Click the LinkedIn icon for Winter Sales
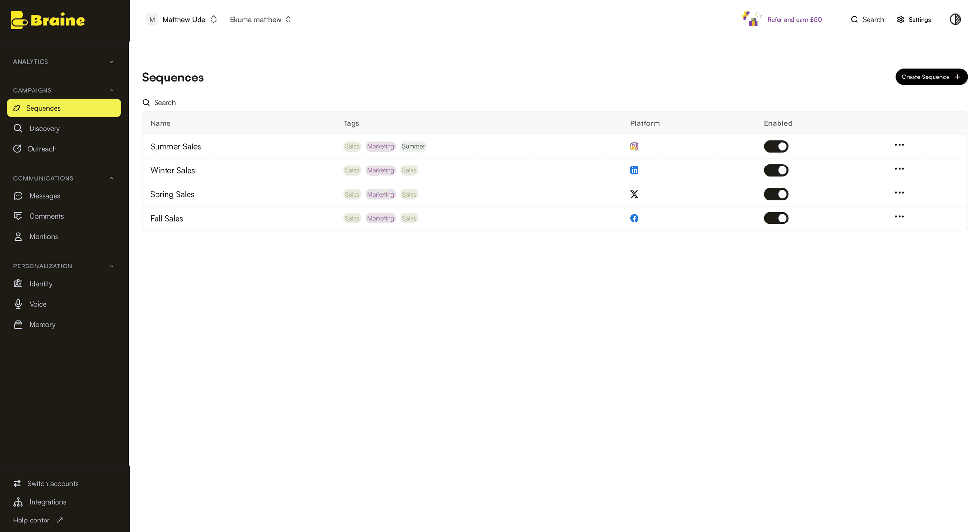Image resolution: width=980 pixels, height=532 pixels. [x=634, y=170]
